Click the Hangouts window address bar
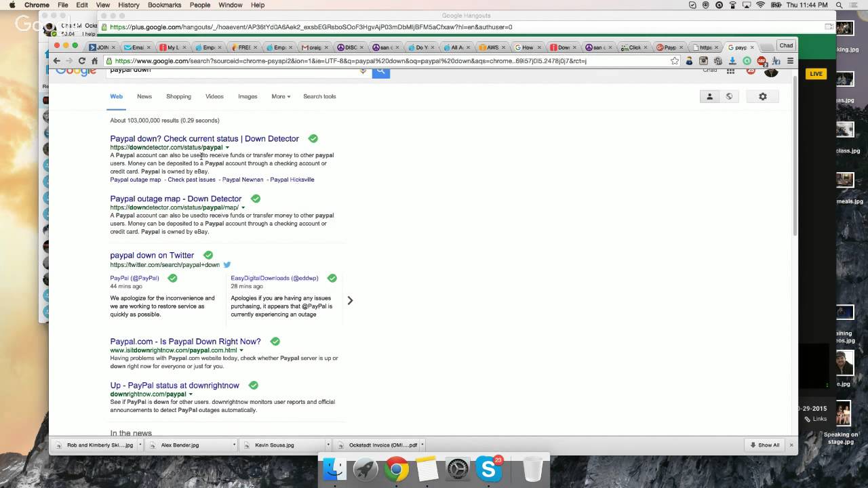The width and height of the screenshot is (868, 488). [467, 27]
